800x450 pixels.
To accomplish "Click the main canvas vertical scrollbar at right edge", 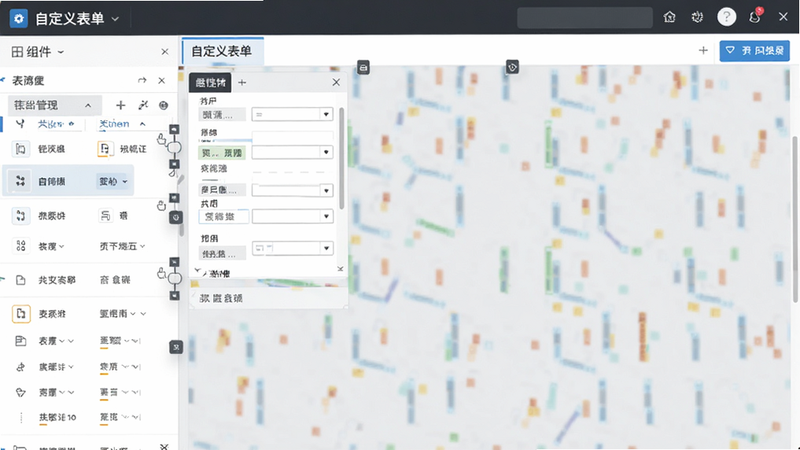I will (795, 219).
